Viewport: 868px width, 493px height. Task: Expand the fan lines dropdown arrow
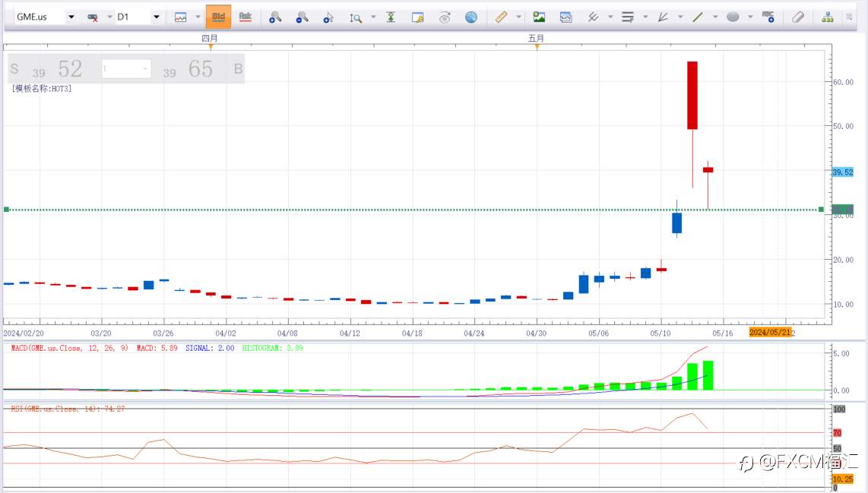(680, 17)
